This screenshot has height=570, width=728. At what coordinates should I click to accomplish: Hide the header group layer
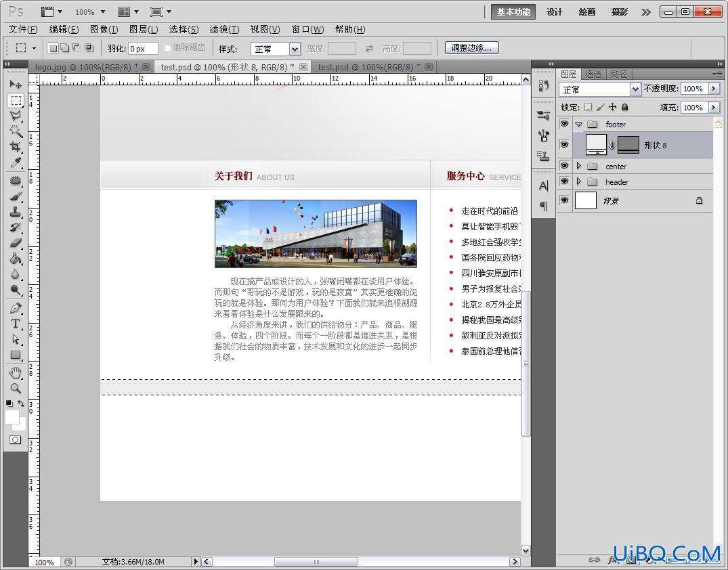(x=564, y=181)
